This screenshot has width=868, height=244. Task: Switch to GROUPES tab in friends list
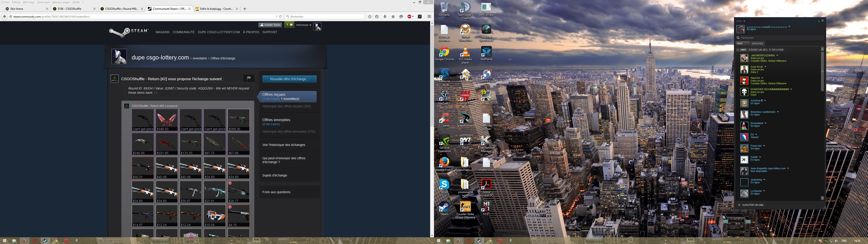[757, 43]
